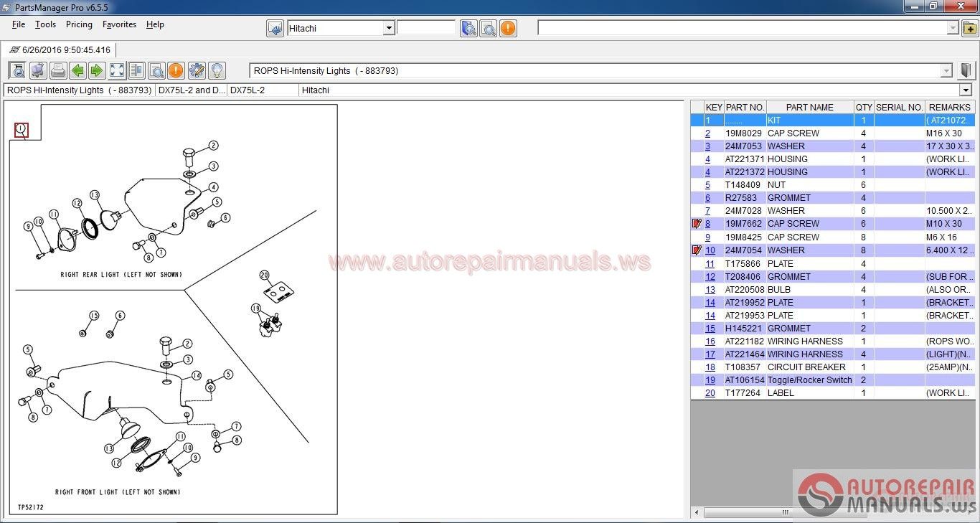Viewport: 980px width, 523px height.
Task: Click the add-to-favorites folder icon
Action: click(x=969, y=28)
